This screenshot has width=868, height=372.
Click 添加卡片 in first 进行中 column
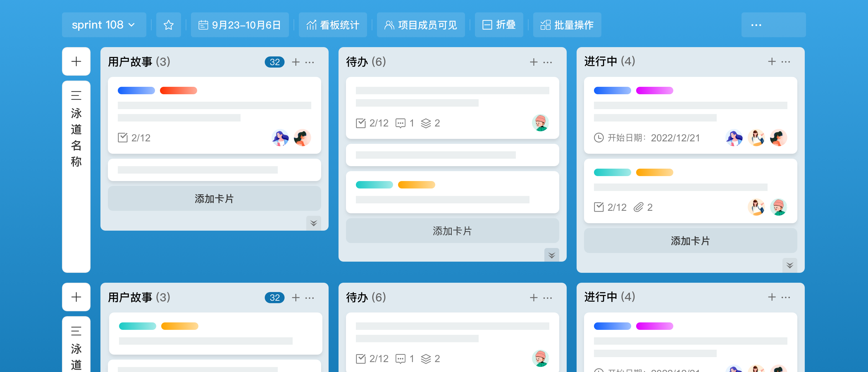pos(690,241)
